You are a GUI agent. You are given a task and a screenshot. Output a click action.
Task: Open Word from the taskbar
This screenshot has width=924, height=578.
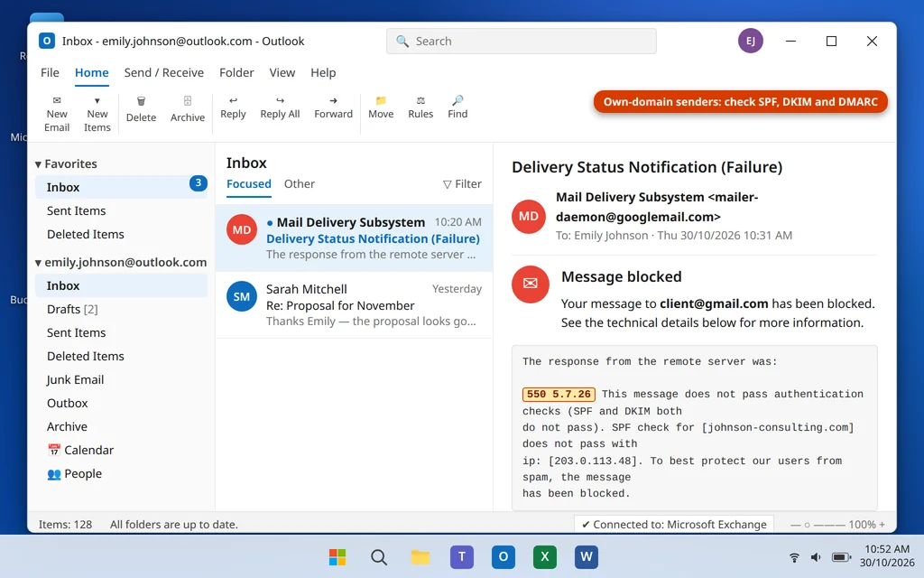tap(587, 556)
